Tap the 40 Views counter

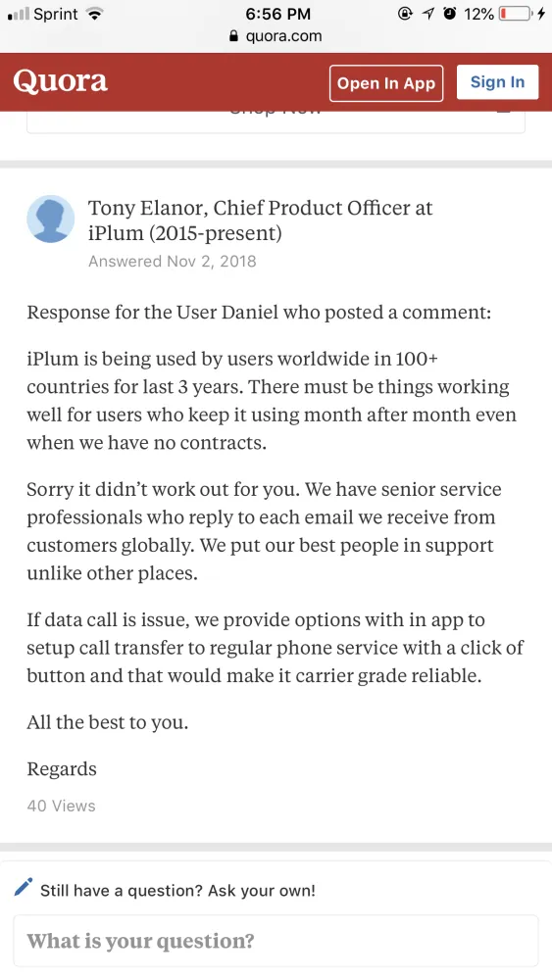coord(61,806)
